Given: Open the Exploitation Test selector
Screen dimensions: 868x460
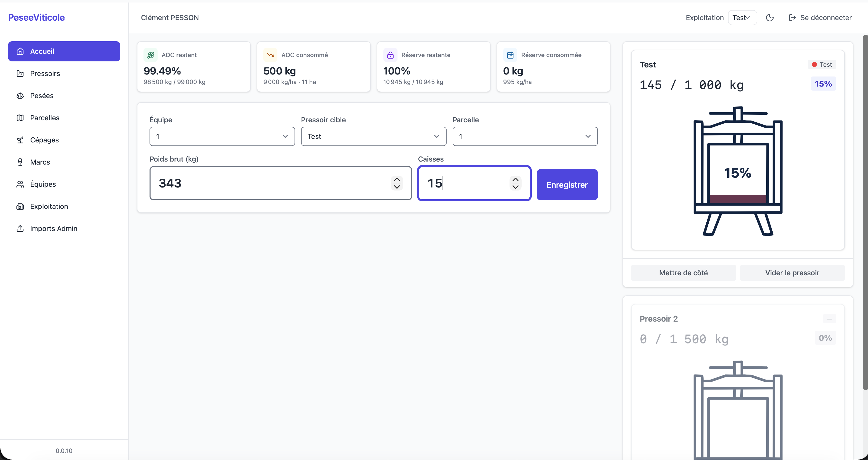Looking at the screenshot, I should [742, 18].
